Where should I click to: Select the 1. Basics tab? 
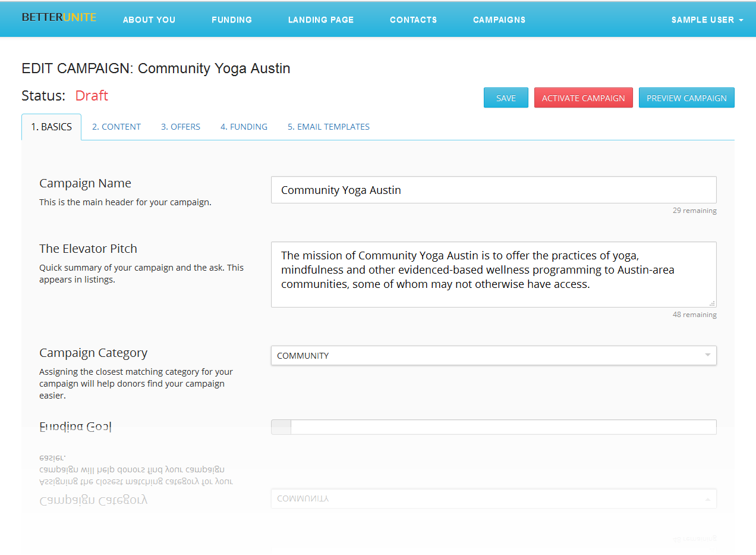(52, 127)
